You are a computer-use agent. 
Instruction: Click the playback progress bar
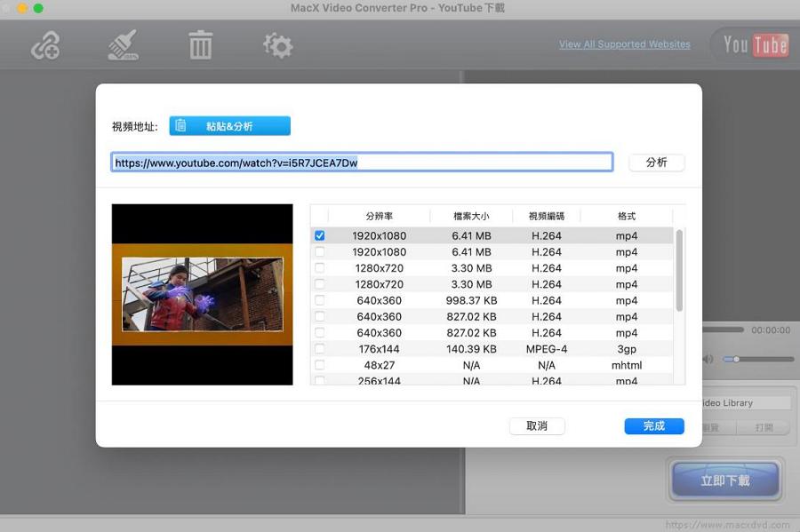724,330
